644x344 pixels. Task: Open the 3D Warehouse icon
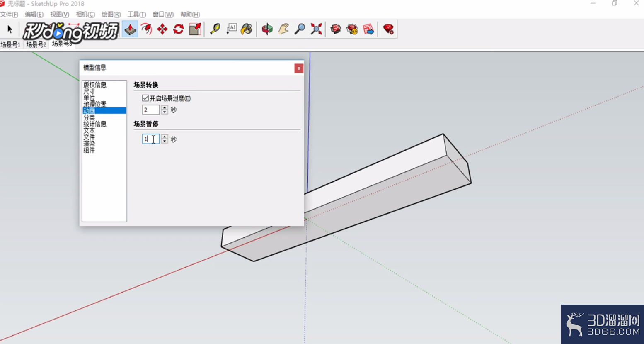pyautogui.click(x=336, y=29)
